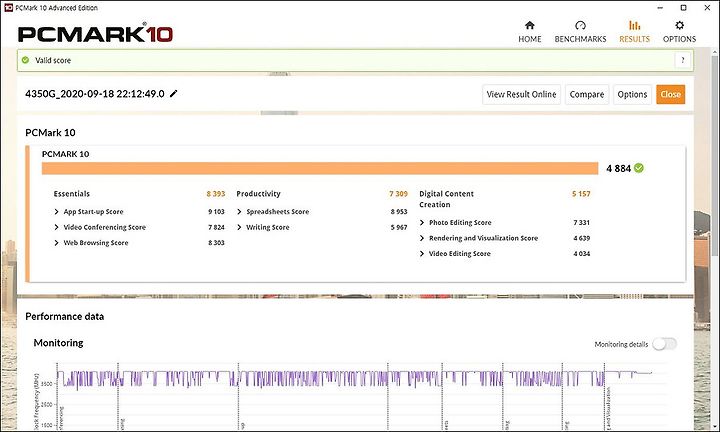The height and width of the screenshot is (432, 720).
Task: Toggle the Monitoring details switch
Action: pos(665,344)
